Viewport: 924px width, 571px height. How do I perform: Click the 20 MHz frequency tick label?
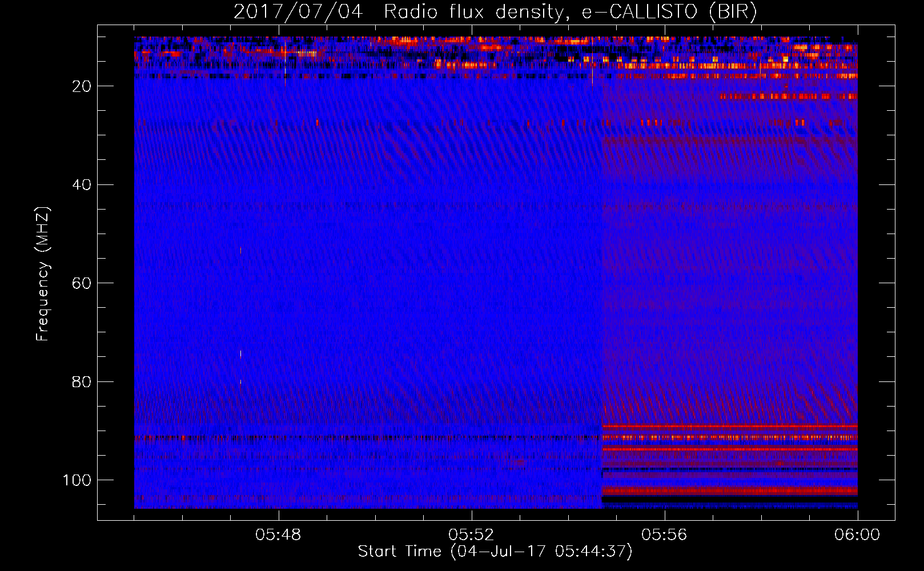[x=82, y=86]
